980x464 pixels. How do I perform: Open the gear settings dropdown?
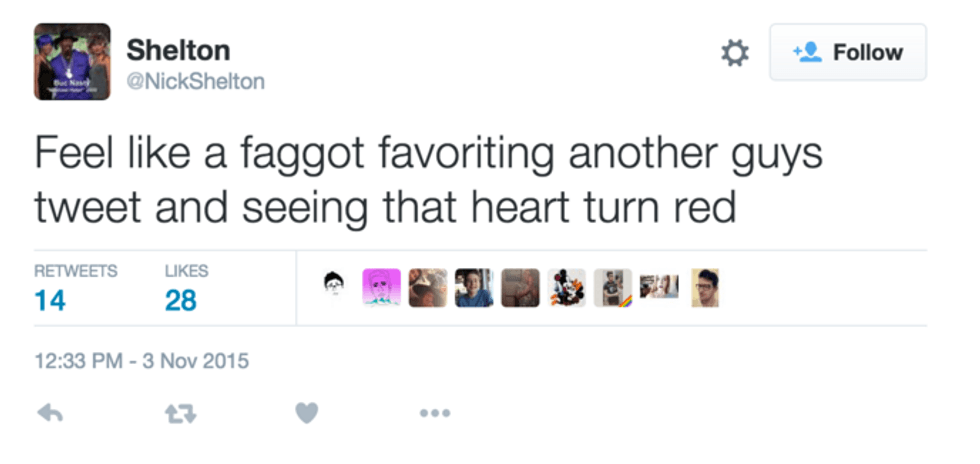(735, 53)
